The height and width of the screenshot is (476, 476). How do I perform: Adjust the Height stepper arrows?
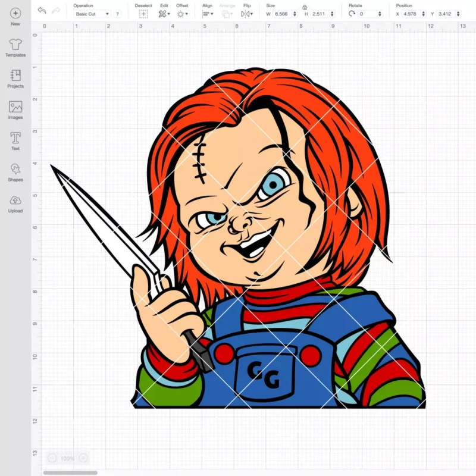click(332, 14)
